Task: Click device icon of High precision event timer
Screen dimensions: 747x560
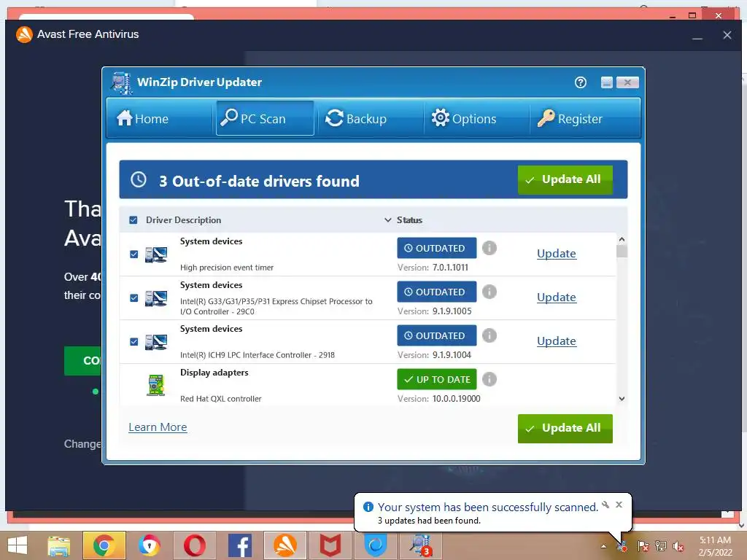Action: 156,254
